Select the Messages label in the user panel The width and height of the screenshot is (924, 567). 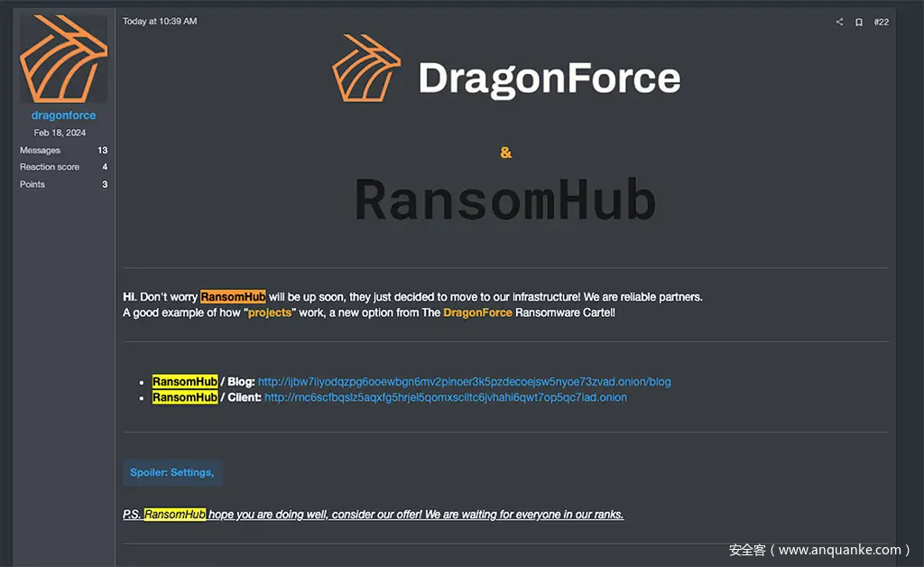40,151
